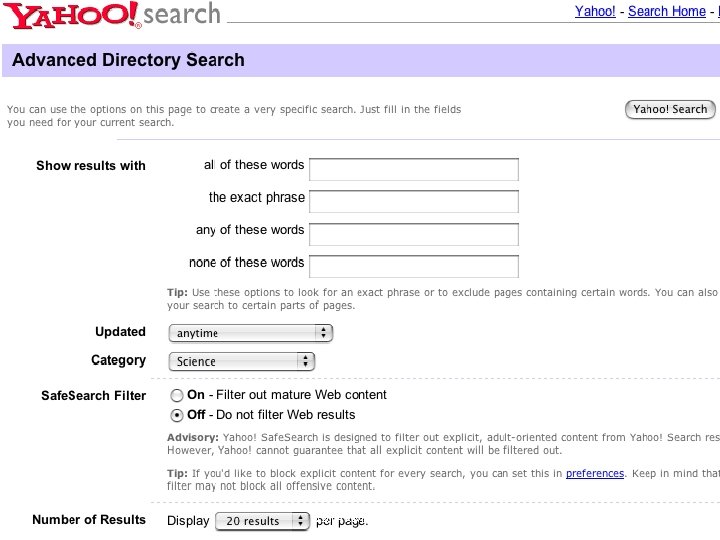
Task: Focus the 'the exact phrase' field
Action: tap(414, 202)
